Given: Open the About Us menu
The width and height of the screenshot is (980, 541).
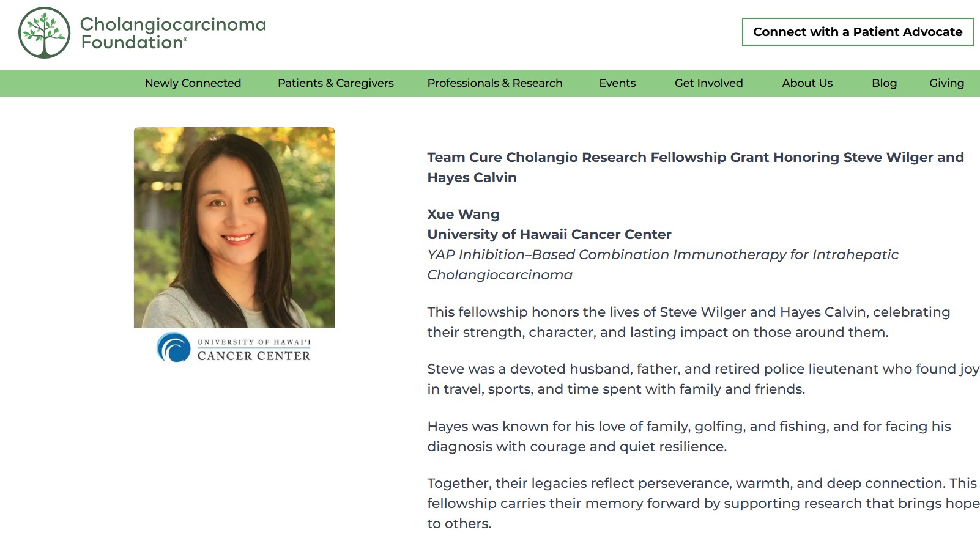Looking at the screenshot, I should 807,83.
